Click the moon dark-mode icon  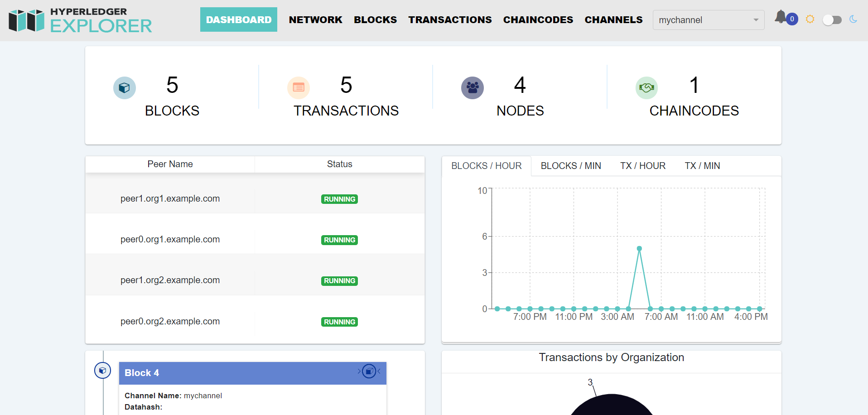854,19
